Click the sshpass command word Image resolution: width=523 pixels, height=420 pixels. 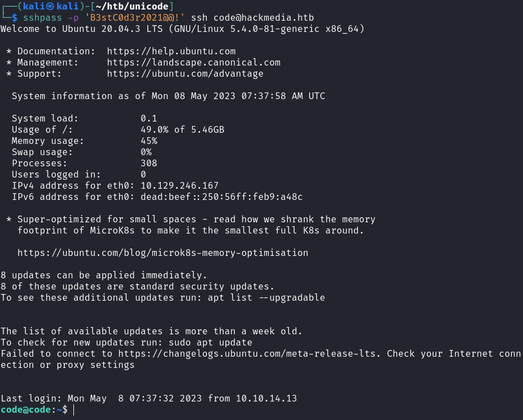43,18
